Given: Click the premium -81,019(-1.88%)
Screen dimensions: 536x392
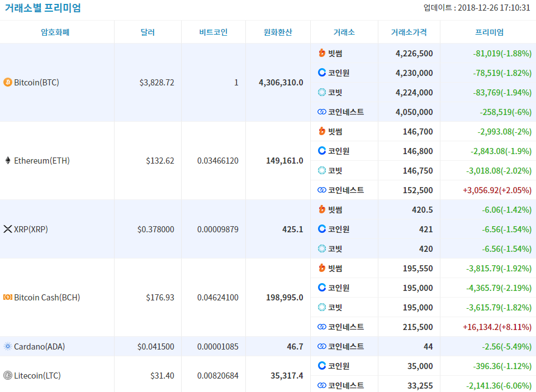Looking at the screenshot, I should 502,53.
